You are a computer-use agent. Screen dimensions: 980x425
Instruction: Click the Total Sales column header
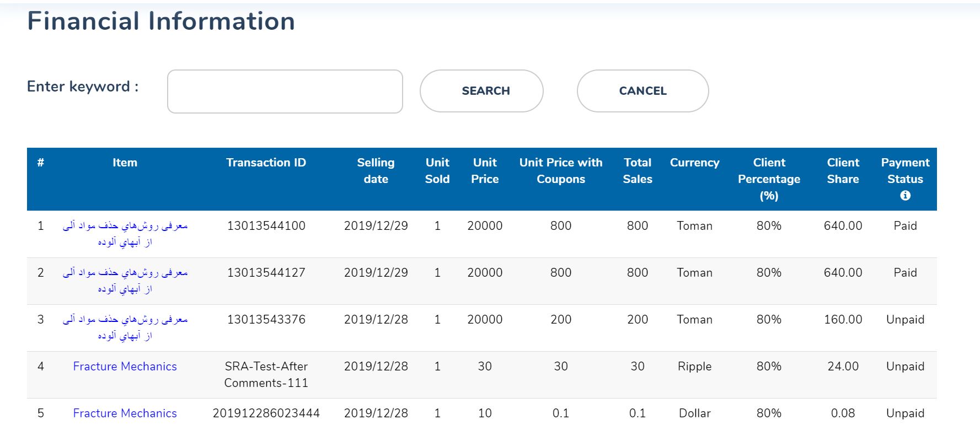(638, 171)
